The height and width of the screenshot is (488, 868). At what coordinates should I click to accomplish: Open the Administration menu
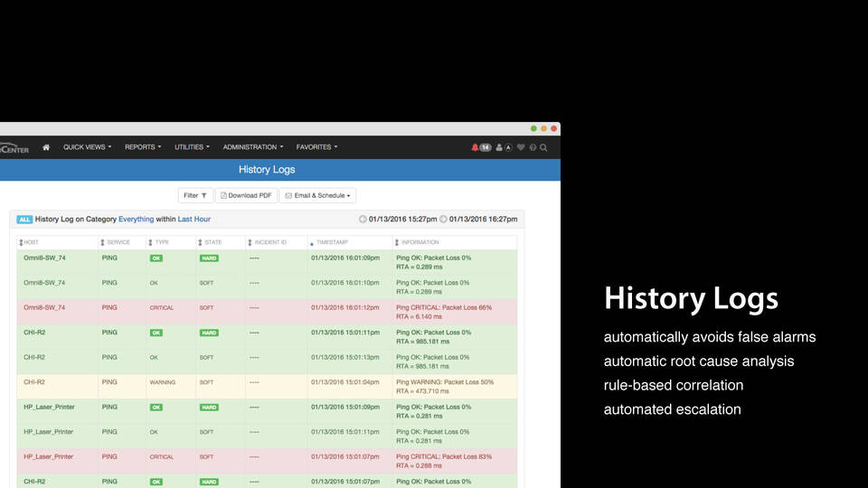[x=252, y=147]
